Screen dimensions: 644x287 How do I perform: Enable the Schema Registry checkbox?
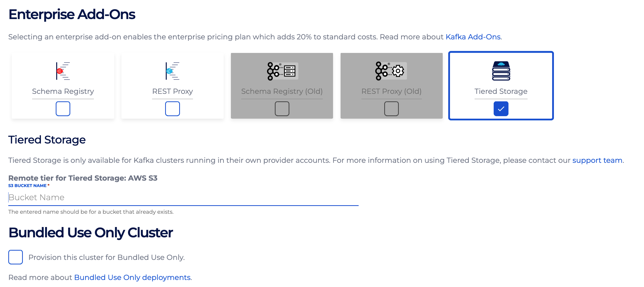pyautogui.click(x=63, y=109)
